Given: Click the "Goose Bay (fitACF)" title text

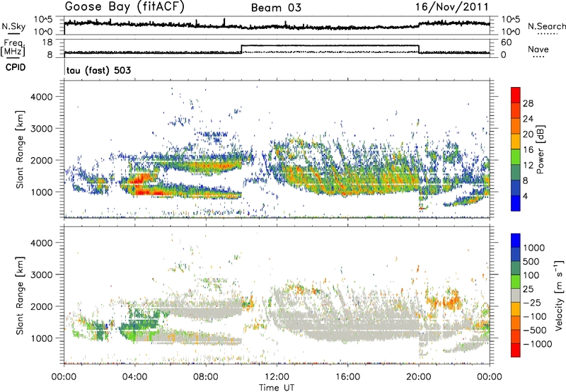Looking at the screenshot, I should 125,7.
